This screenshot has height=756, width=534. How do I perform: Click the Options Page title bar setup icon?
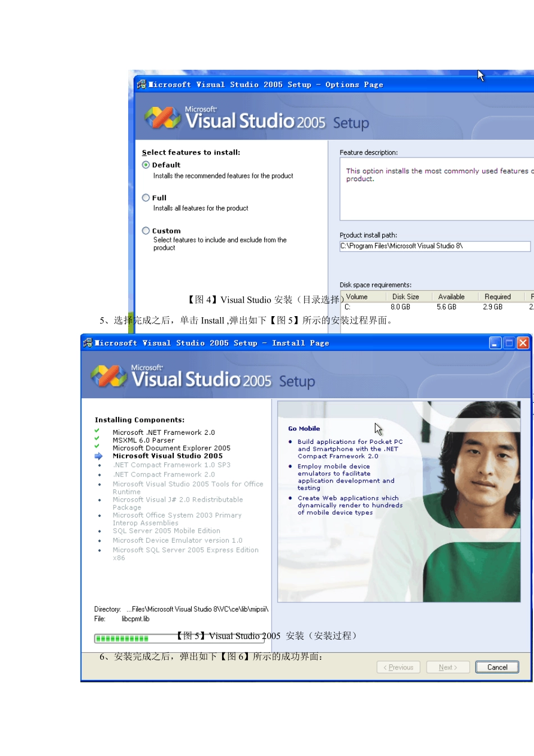(142, 84)
